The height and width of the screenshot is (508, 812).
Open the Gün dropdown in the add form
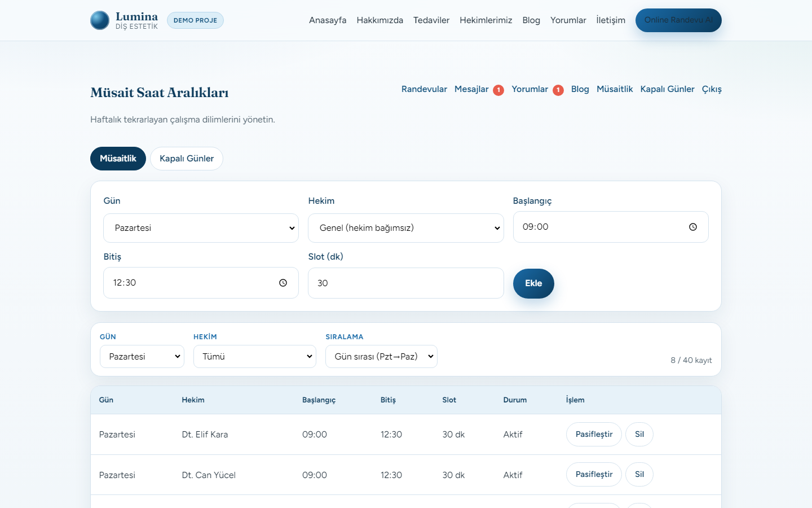pos(201,228)
